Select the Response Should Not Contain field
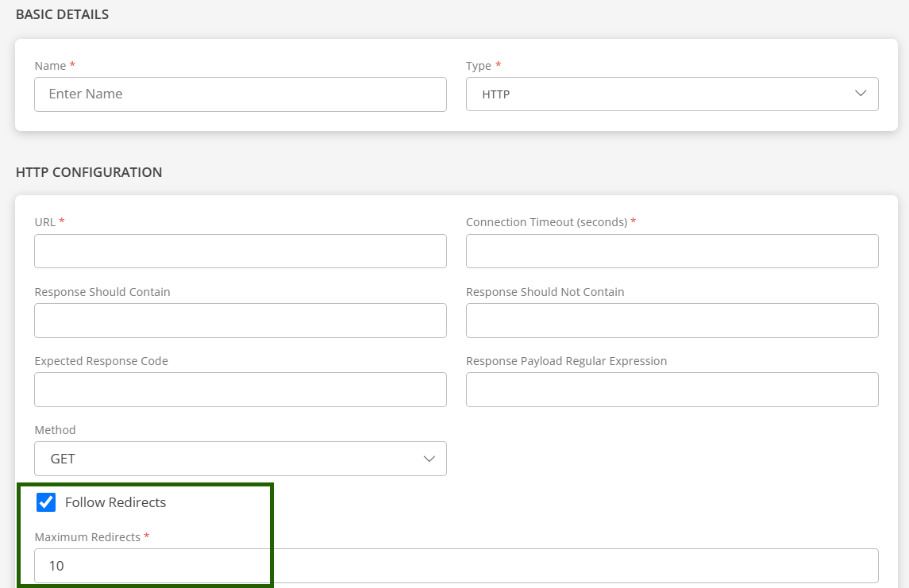Image resolution: width=909 pixels, height=588 pixels. pos(672,321)
